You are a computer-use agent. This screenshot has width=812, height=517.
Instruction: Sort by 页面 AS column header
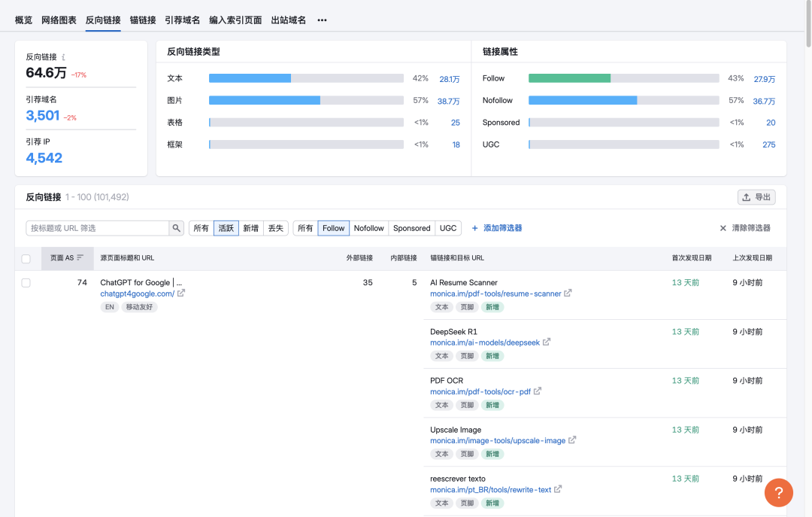pyautogui.click(x=67, y=258)
